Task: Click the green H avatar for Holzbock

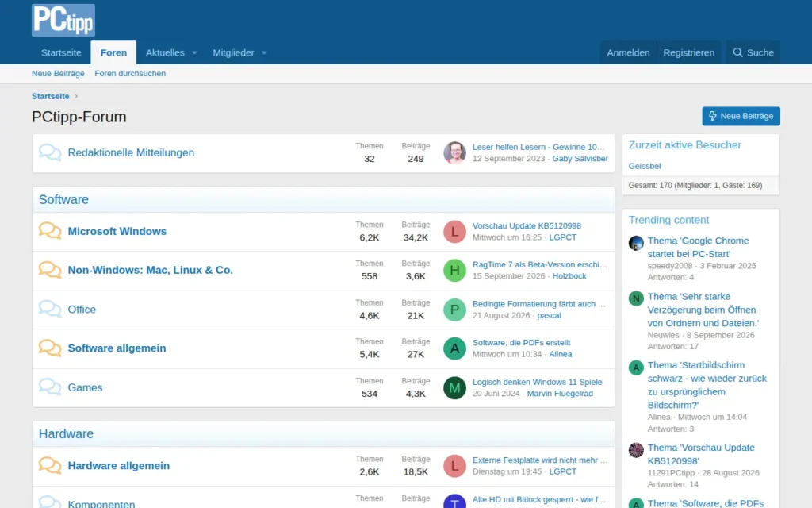Action: [454, 270]
